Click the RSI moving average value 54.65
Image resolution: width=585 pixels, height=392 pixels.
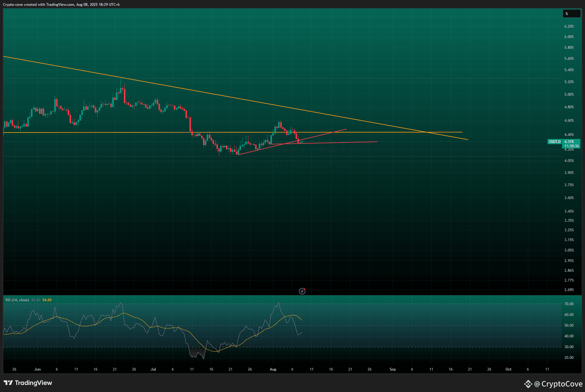point(47,300)
